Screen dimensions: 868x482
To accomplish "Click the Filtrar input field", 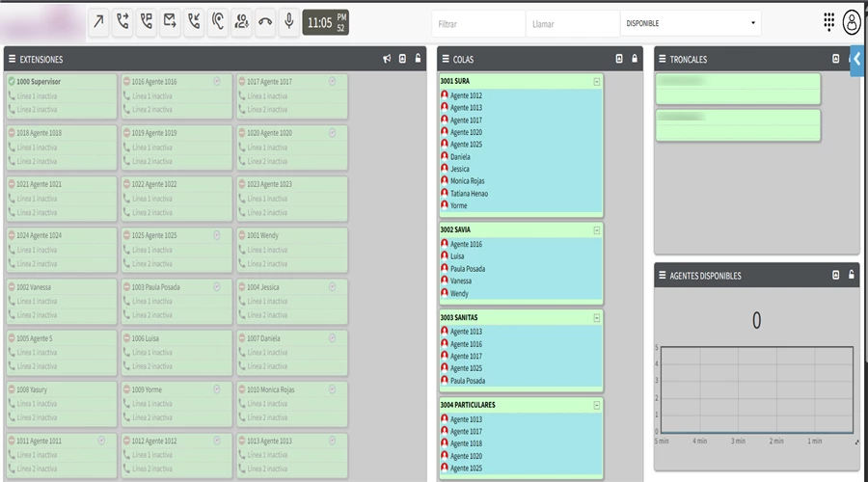I will pyautogui.click(x=477, y=23).
